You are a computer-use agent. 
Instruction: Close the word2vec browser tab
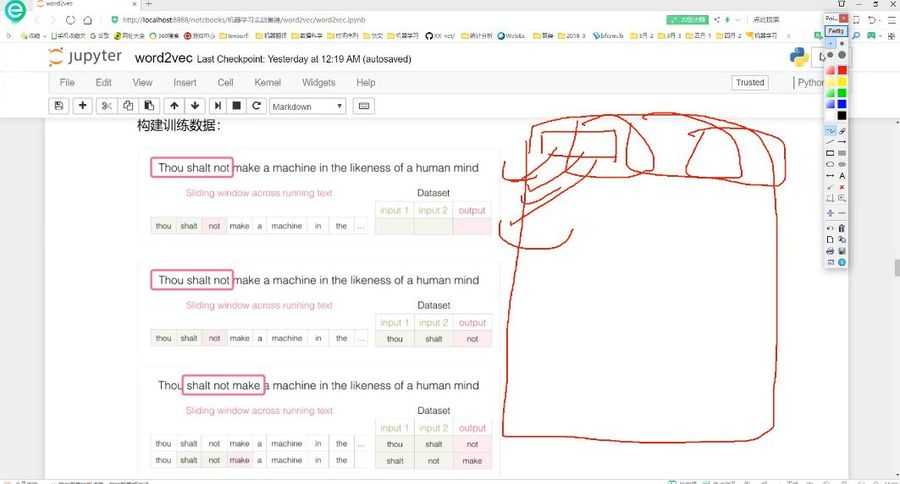[134, 4]
